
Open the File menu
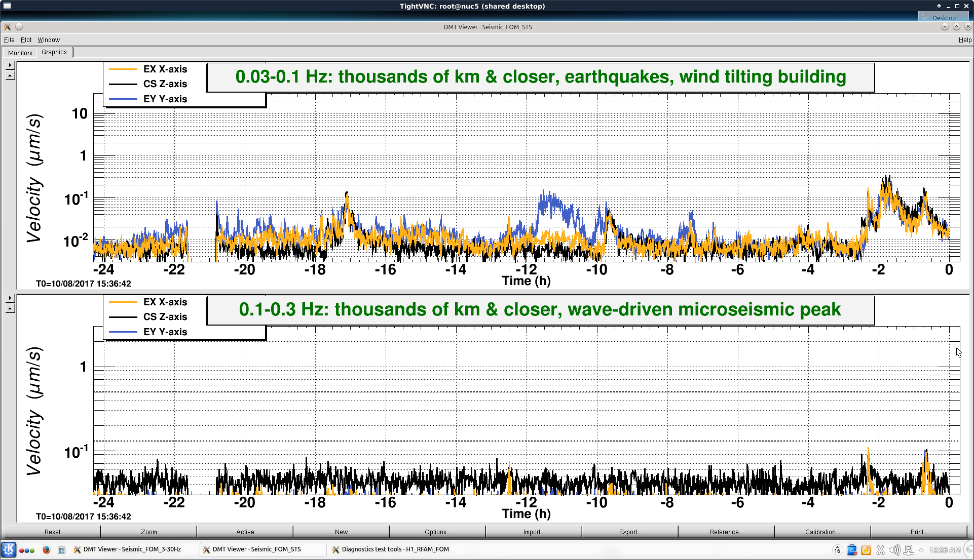[9, 40]
